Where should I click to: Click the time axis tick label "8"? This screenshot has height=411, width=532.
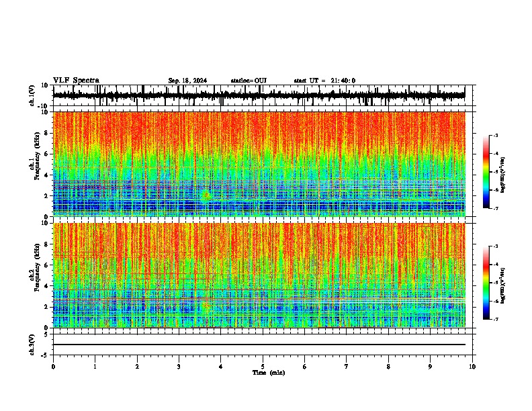pos(388,367)
